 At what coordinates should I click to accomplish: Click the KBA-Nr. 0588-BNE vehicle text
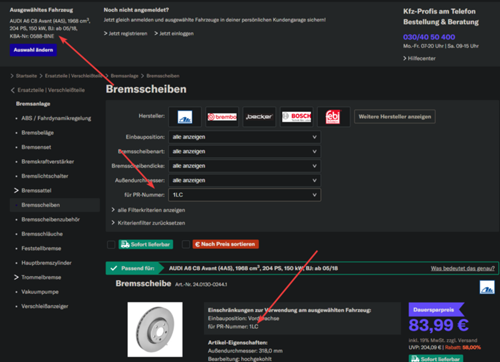point(32,36)
